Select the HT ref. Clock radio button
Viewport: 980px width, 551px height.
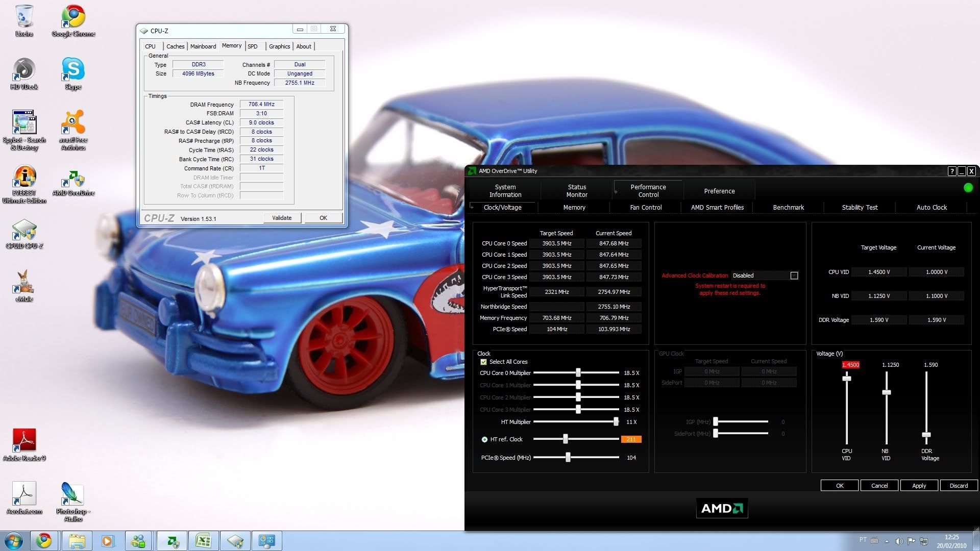[x=484, y=439]
